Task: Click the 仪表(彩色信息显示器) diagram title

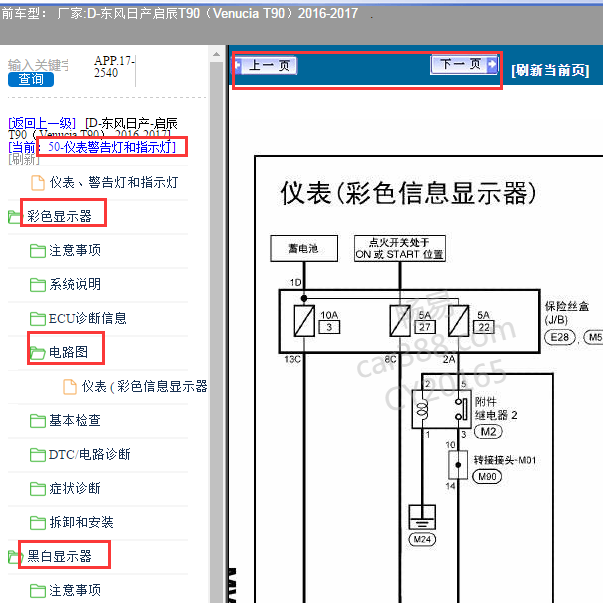Action: click(x=408, y=193)
